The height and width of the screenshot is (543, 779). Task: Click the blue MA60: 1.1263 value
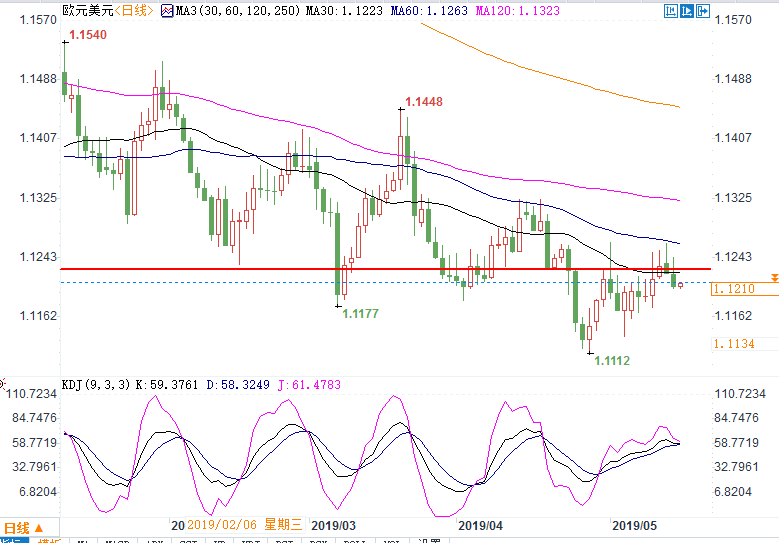click(x=429, y=10)
